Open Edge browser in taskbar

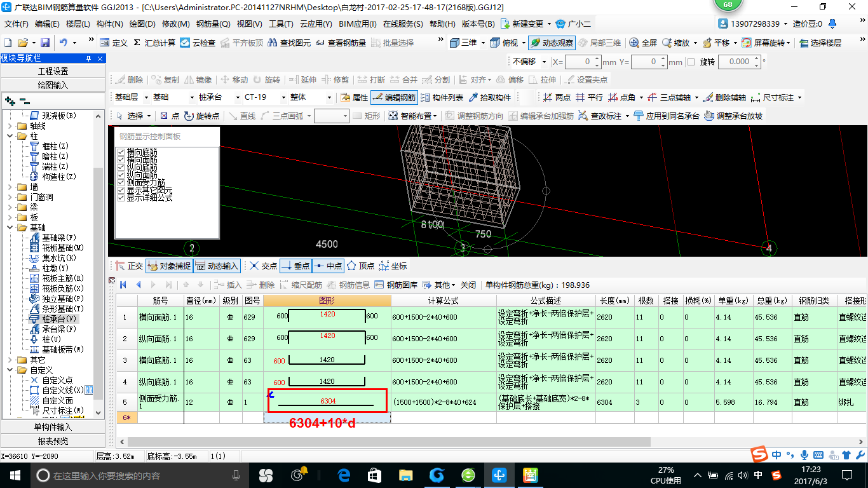point(344,475)
